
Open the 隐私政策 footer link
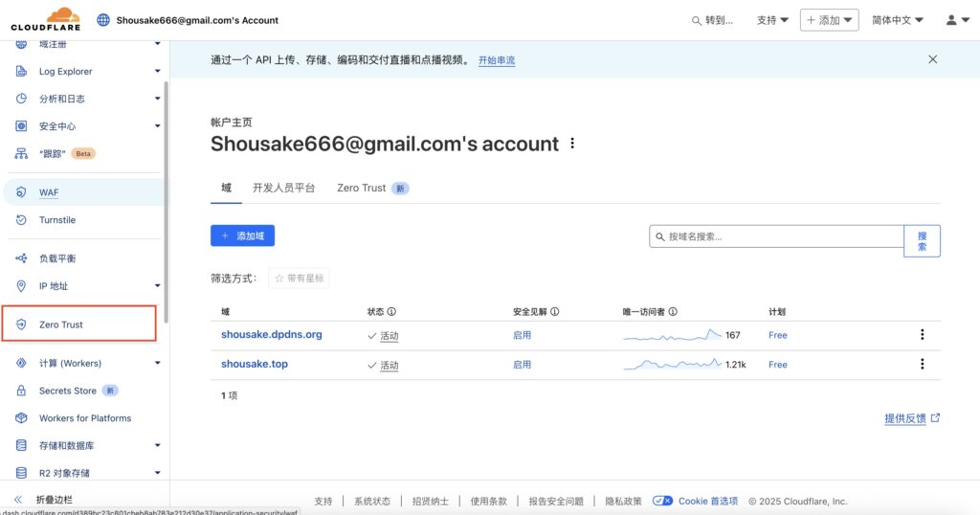click(x=623, y=502)
